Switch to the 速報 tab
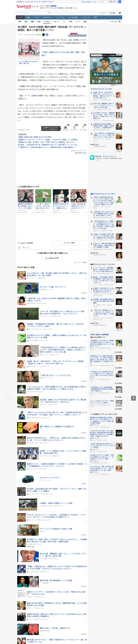Viewport: 138px width, 644px height. 28,17
